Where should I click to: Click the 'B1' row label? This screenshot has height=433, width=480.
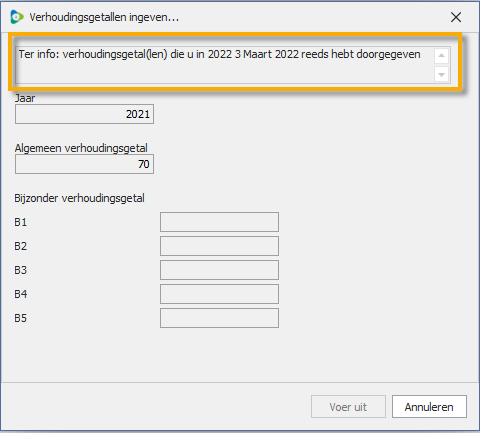coord(20,222)
